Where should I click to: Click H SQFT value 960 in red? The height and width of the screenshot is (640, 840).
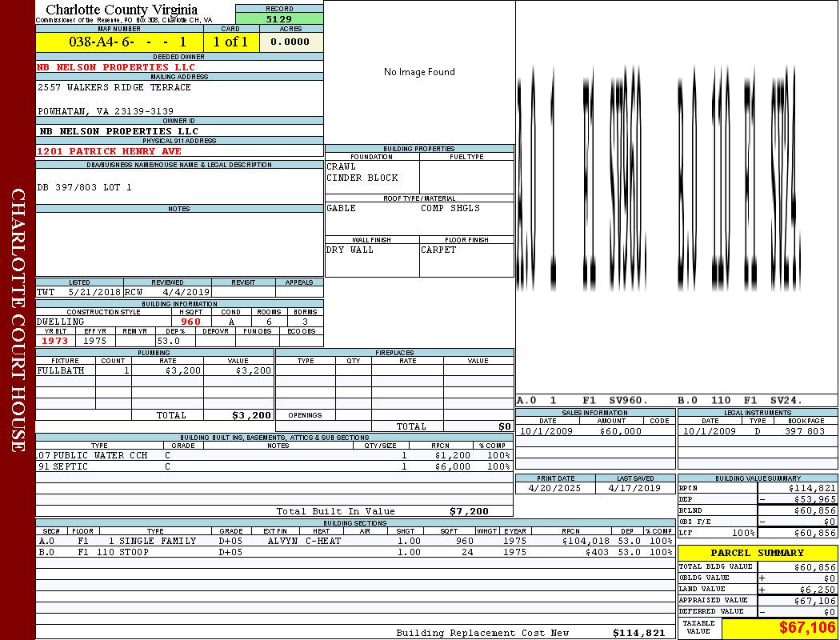point(190,322)
